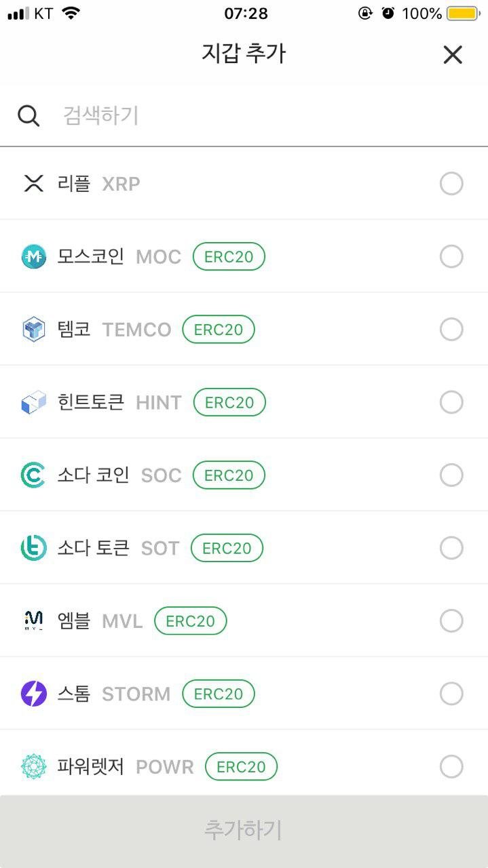This screenshot has height=868, width=488.
Task: Select the TEMCO radio button
Action: tap(451, 330)
